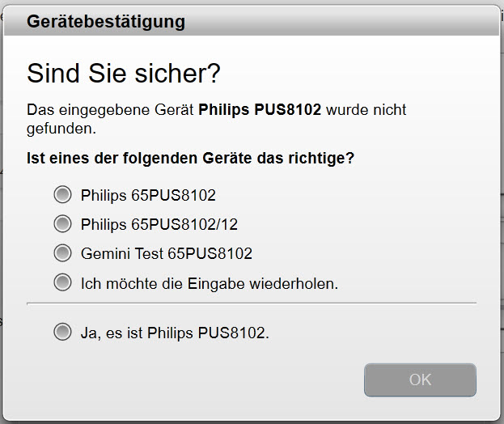The height and width of the screenshot is (424, 504).
Task: Click the 'Philips 65PUS8102/12' label text
Action: (159, 224)
